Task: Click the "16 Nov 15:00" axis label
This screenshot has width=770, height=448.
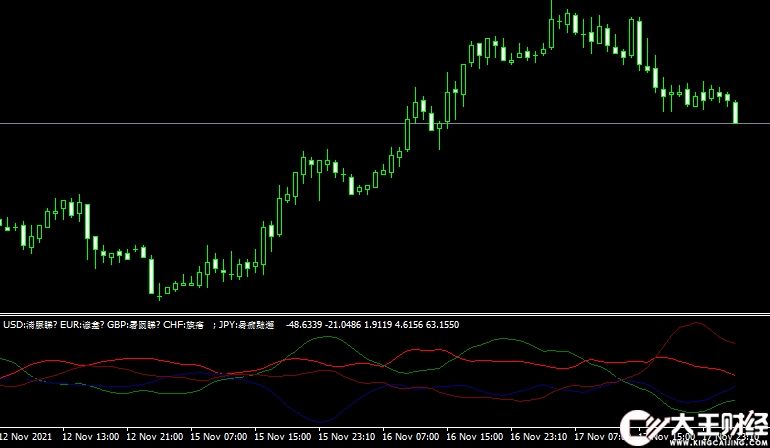Action: (x=475, y=436)
